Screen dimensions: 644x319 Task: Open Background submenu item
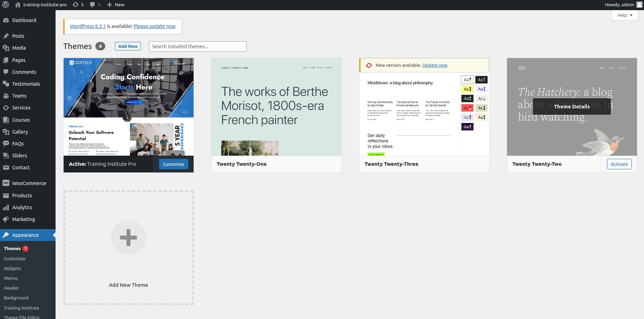click(16, 298)
